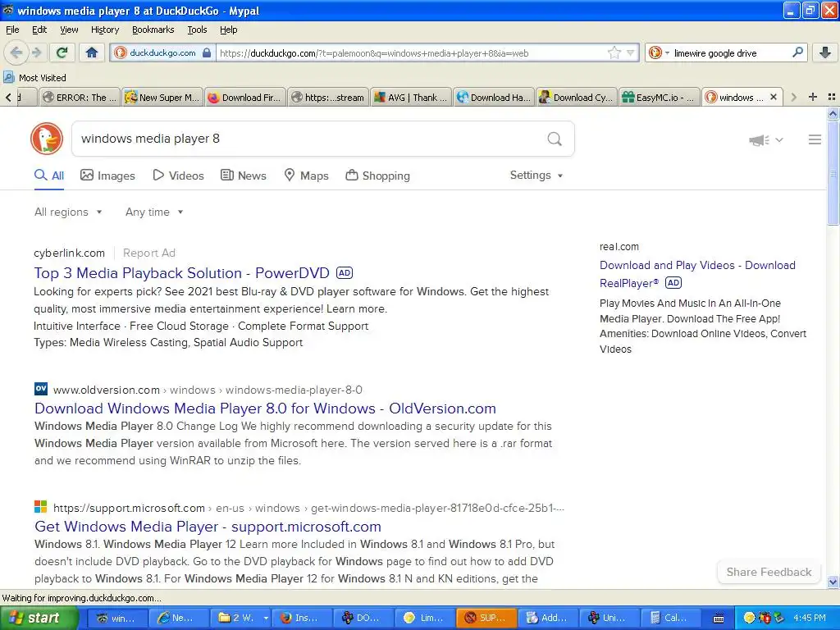Show all tabs grid icon
The image size is (840, 630).
pos(832,97)
